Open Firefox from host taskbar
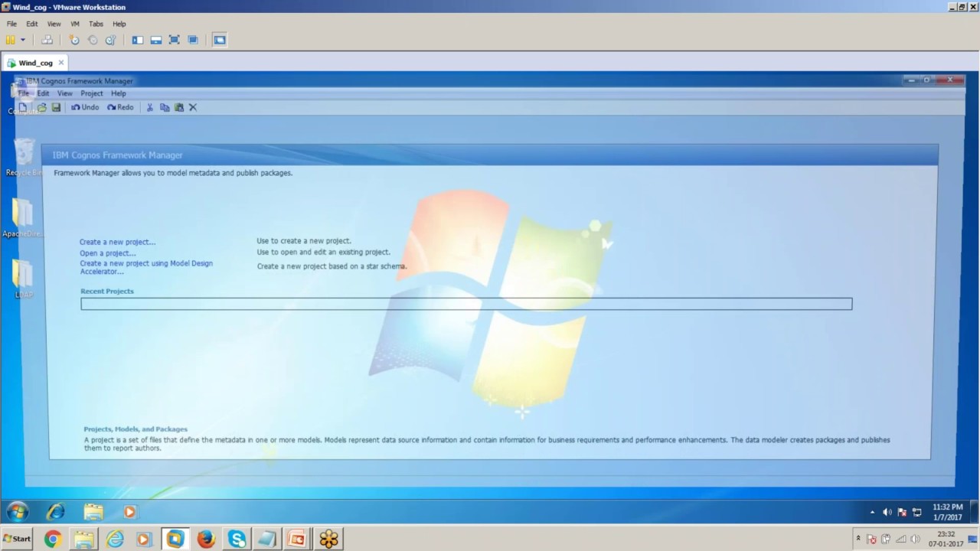 [206, 539]
